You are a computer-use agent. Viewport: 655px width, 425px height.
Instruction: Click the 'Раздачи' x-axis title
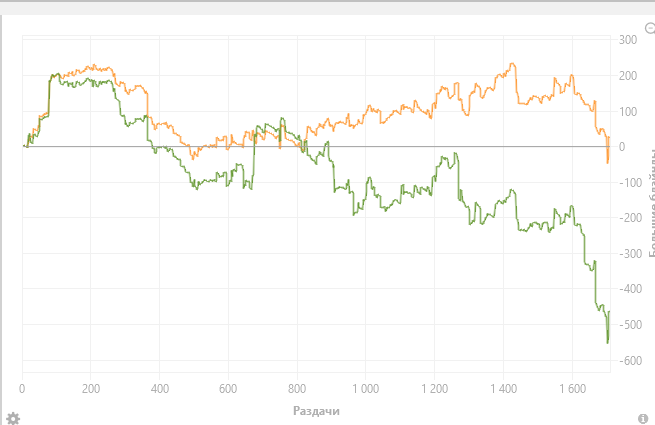318,410
